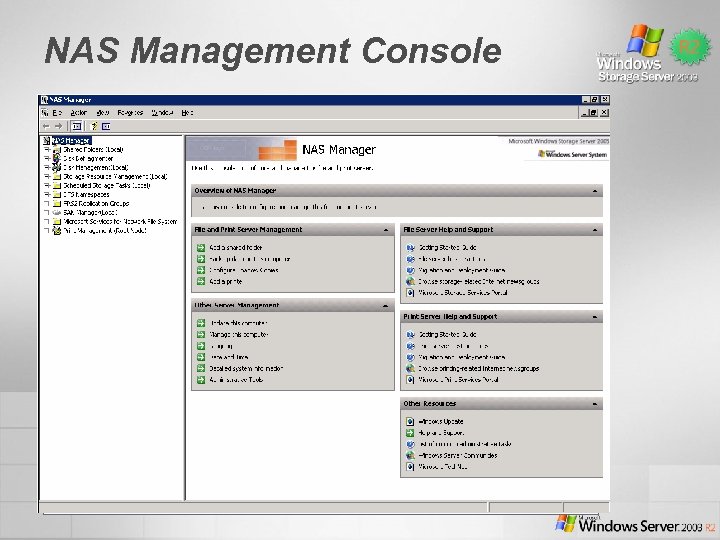Expand the DFS Namespaces tree node
720x540 pixels.
(x=47, y=195)
